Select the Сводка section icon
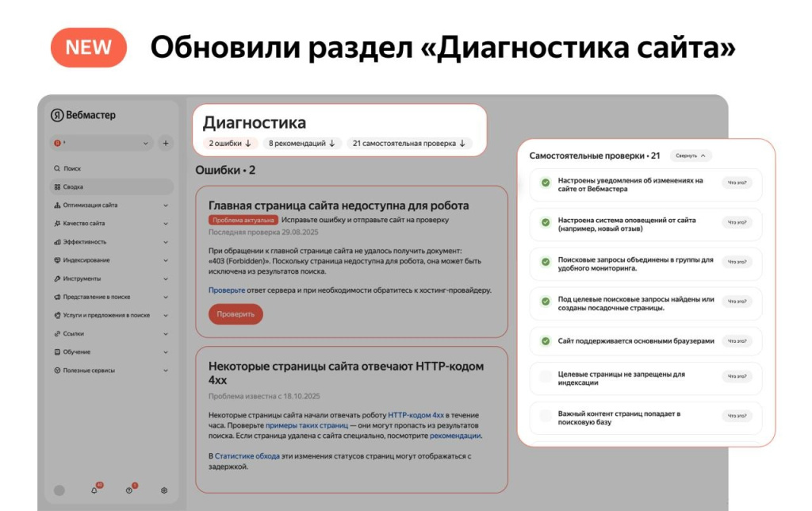This screenshot has width=812, height=511. click(x=56, y=186)
